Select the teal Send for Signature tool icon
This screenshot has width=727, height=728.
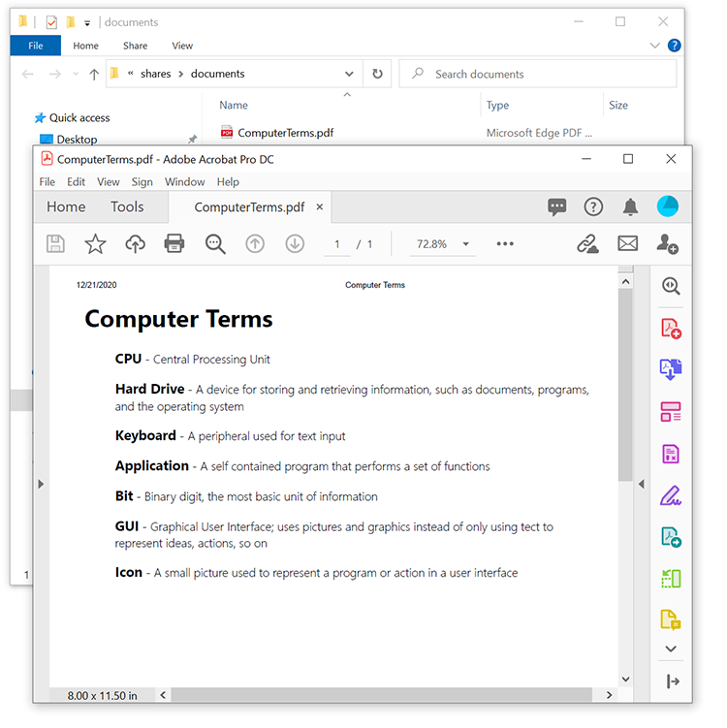point(671,537)
